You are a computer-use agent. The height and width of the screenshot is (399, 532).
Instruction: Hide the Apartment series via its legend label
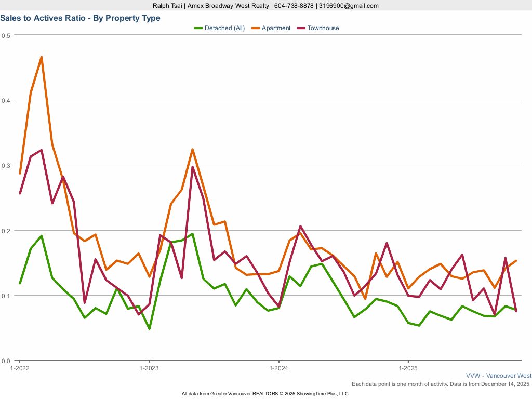276,28
